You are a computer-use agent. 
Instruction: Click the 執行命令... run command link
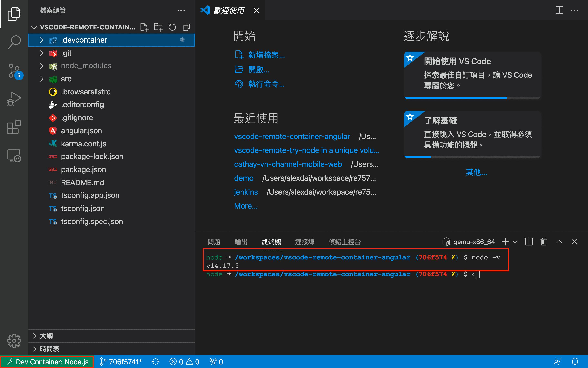click(259, 84)
